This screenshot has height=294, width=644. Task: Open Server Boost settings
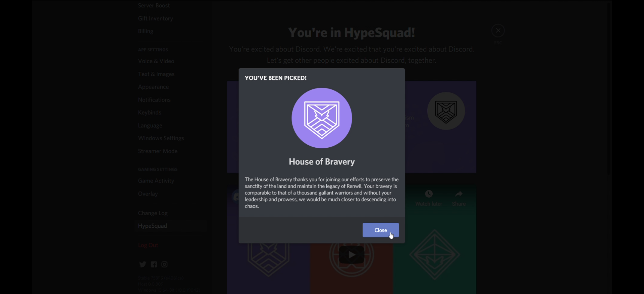click(154, 5)
